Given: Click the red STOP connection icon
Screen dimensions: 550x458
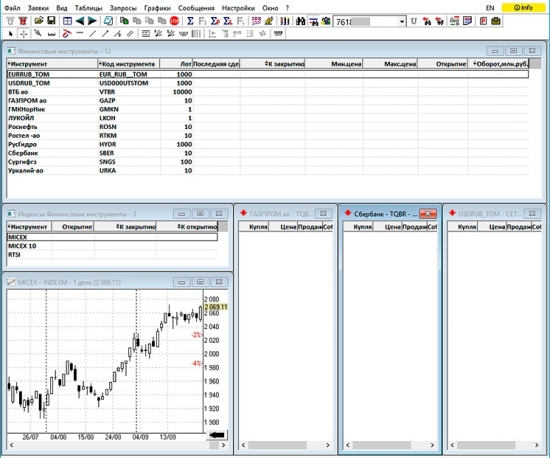Looking at the screenshot, I should click(x=174, y=21).
